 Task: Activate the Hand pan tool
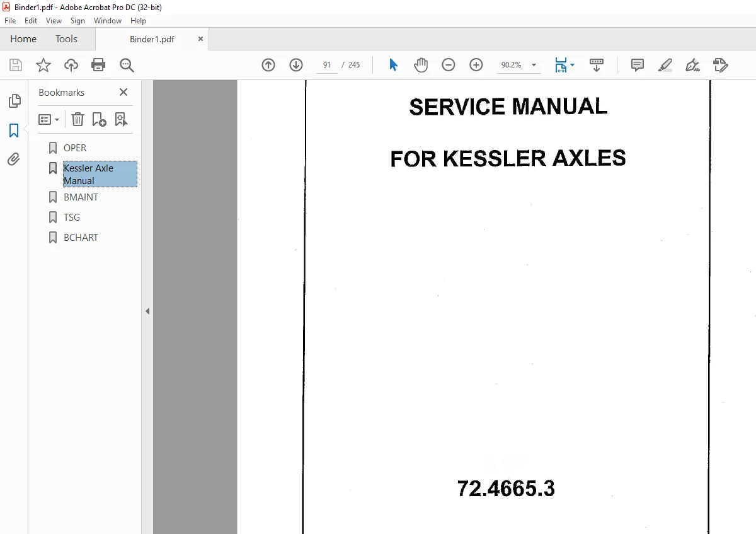click(421, 65)
